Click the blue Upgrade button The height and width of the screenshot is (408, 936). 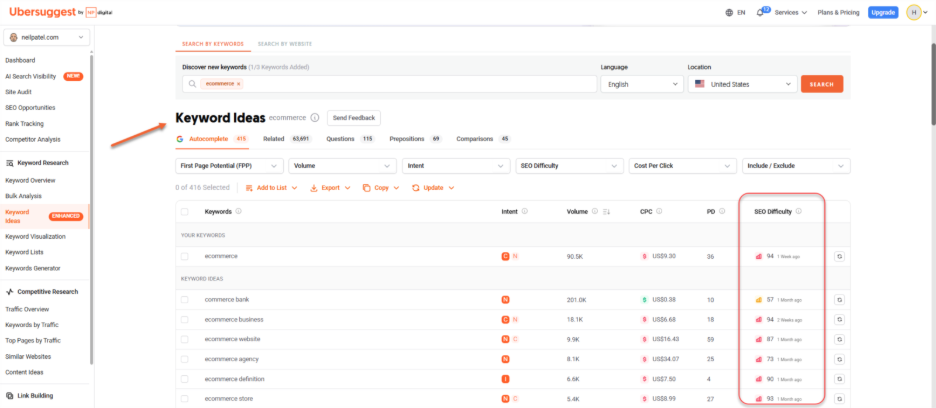tap(883, 13)
